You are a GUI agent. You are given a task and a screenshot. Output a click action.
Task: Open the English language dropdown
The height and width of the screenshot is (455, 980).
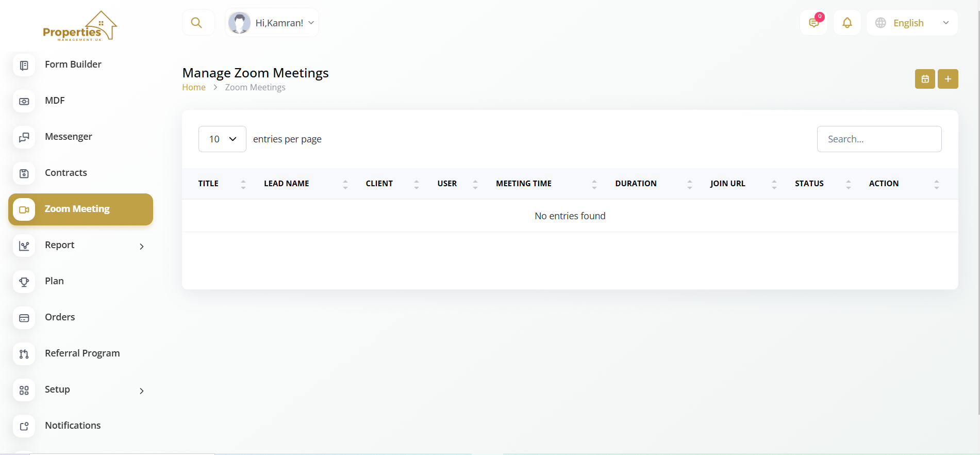(912, 23)
